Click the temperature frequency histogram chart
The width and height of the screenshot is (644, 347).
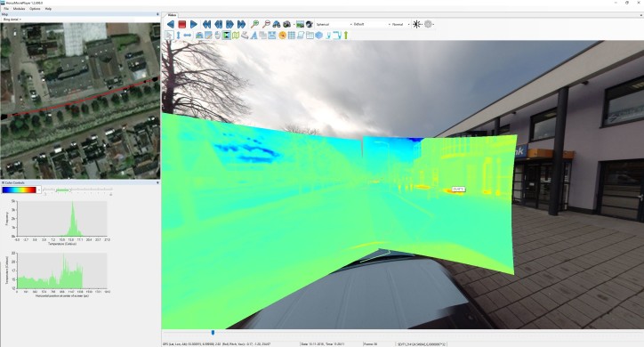tap(62, 219)
